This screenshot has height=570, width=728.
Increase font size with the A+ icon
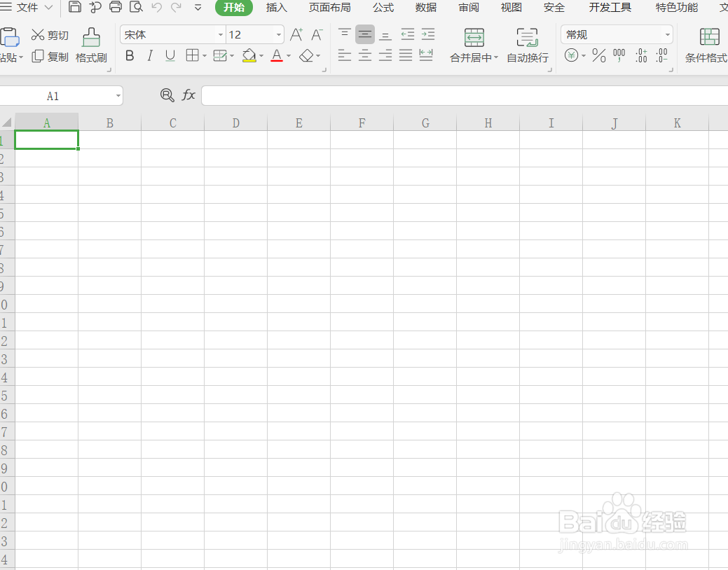(296, 35)
